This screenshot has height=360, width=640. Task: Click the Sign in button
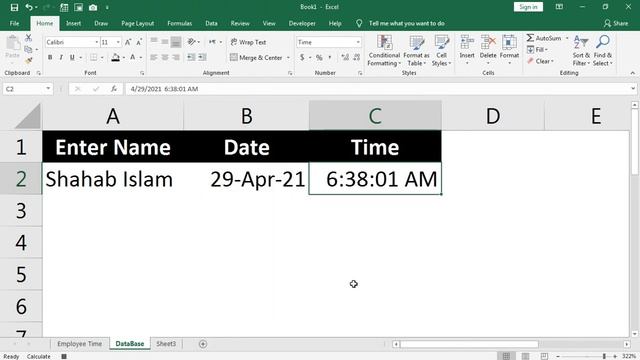coord(528,7)
